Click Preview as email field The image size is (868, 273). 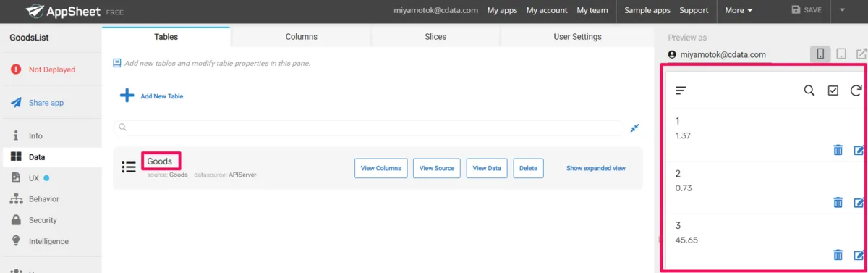[720, 55]
